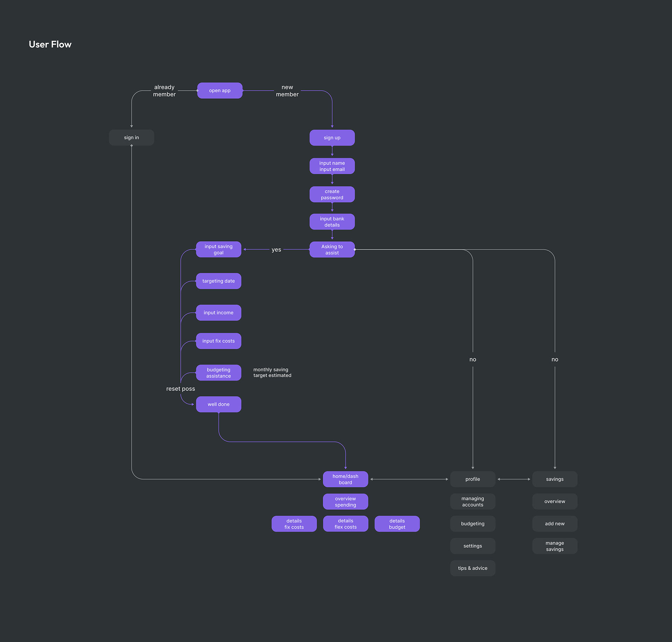Viewport: 672px width, 642px height.
Task: Click the 'details flex costs' node
Action: pos(345,524)
